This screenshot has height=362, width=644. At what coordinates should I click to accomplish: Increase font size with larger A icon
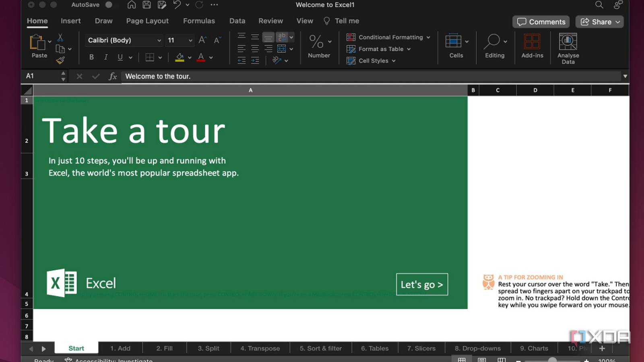tap(203, 40)
